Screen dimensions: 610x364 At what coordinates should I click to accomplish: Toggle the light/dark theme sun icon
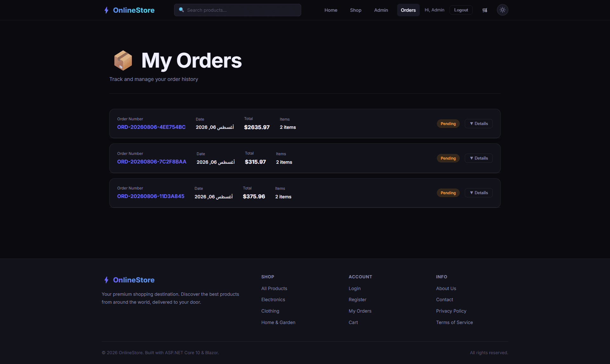point(502,10)
